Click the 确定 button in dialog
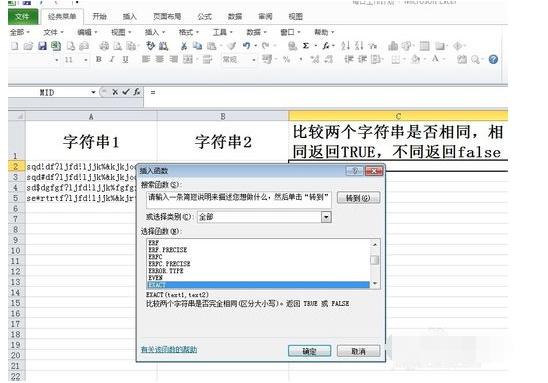Image resolution: width=548 pixels, height=383 pixels. point(309,351)
